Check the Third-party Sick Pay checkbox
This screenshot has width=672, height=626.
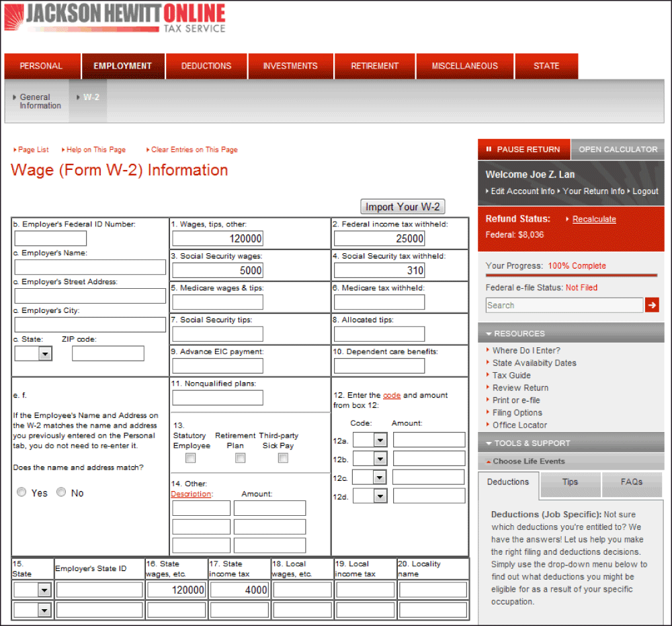click(283, 458)
